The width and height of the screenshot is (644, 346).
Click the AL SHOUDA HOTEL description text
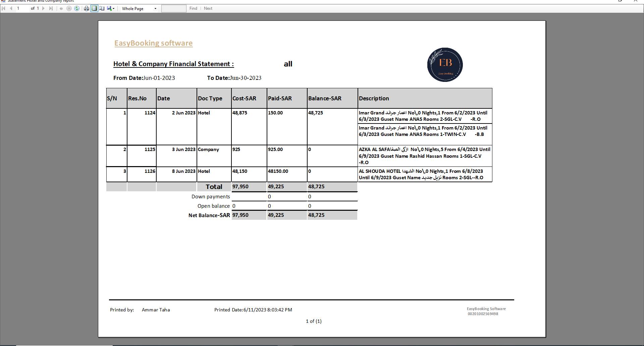(421, 175)
